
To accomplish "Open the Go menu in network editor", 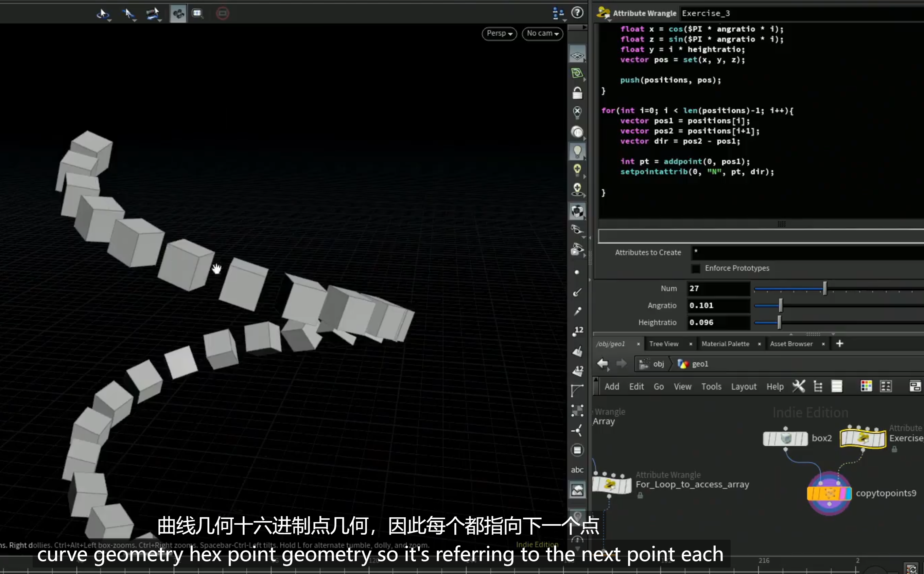I will pos(659,387).
